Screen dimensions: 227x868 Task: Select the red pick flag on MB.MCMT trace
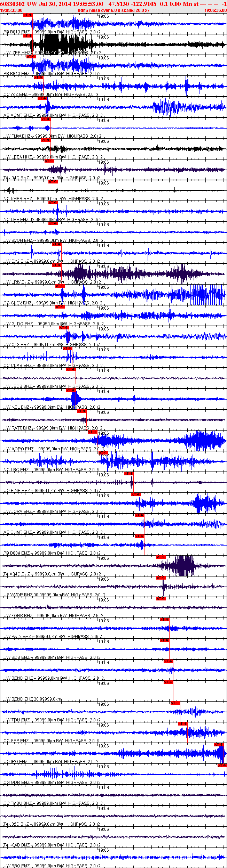[42, 98]
